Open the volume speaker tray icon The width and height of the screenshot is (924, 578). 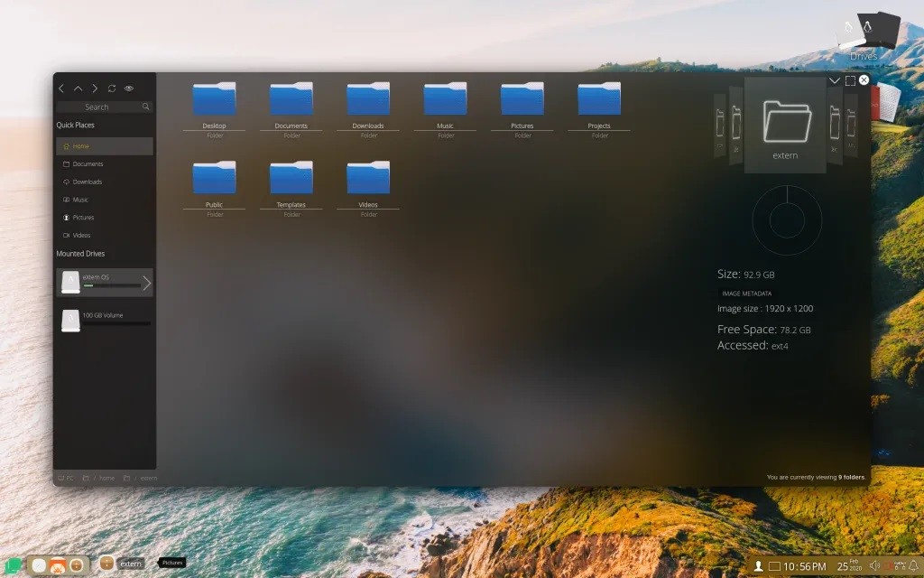874,565
